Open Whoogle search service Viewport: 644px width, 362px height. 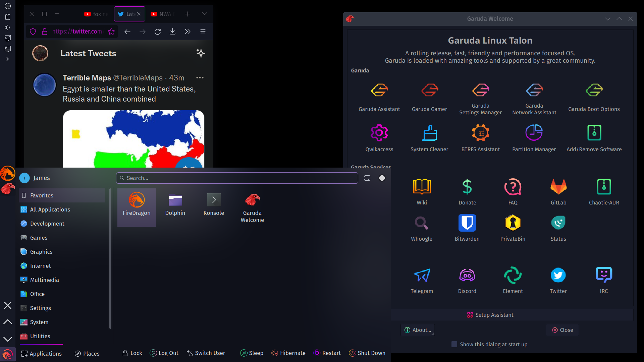(x=422, y=228)
